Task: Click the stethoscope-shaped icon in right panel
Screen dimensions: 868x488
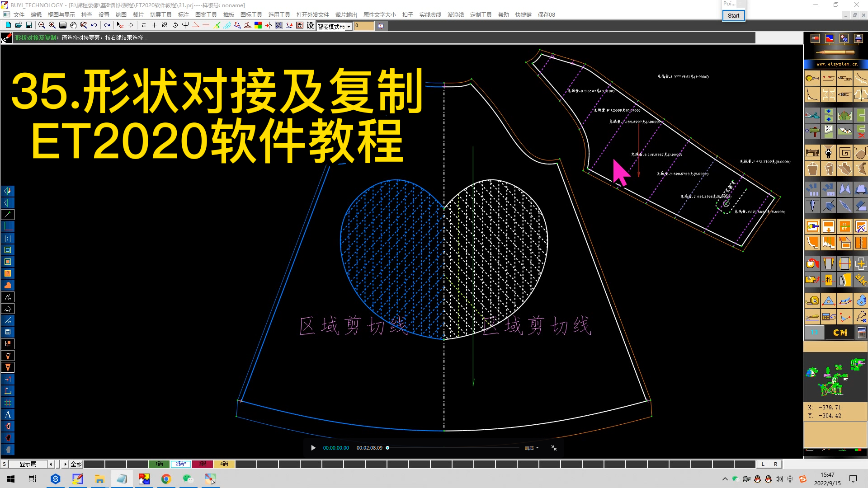Action: tap(861, 317)
